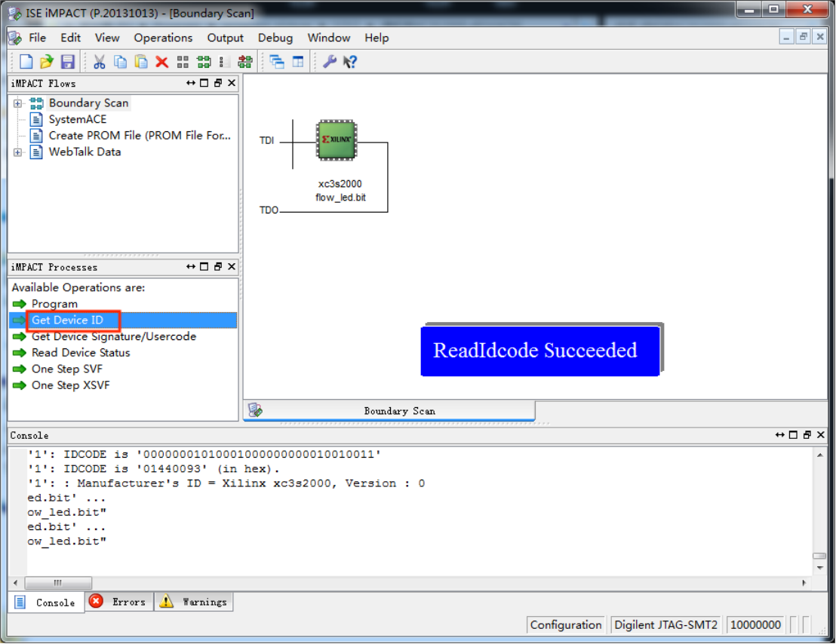This screenshot has width=836, height=644.
Task: Click the Open file folder icon
Action: pos(46,62)
